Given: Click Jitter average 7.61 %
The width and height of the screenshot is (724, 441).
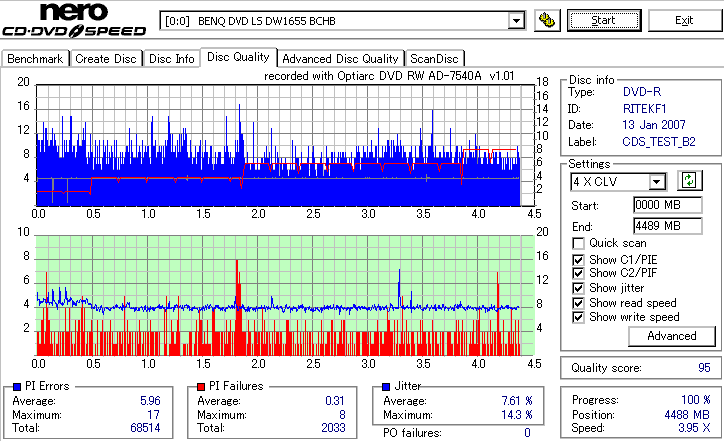Looking at the screenshot, I should pos(517,401).
